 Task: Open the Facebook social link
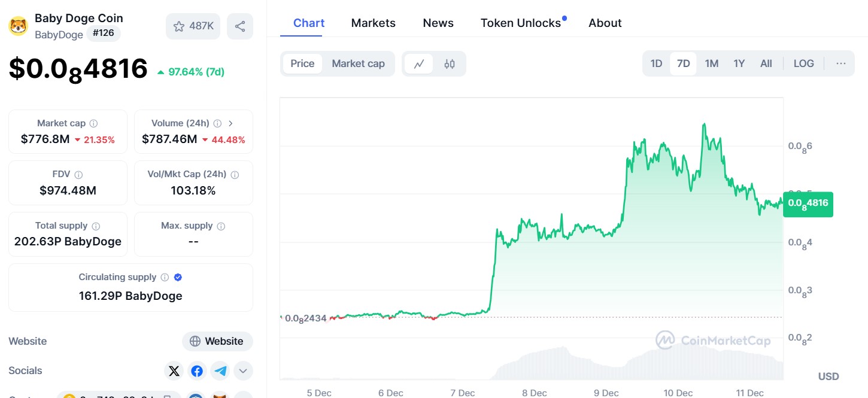[x=197, y=371]
